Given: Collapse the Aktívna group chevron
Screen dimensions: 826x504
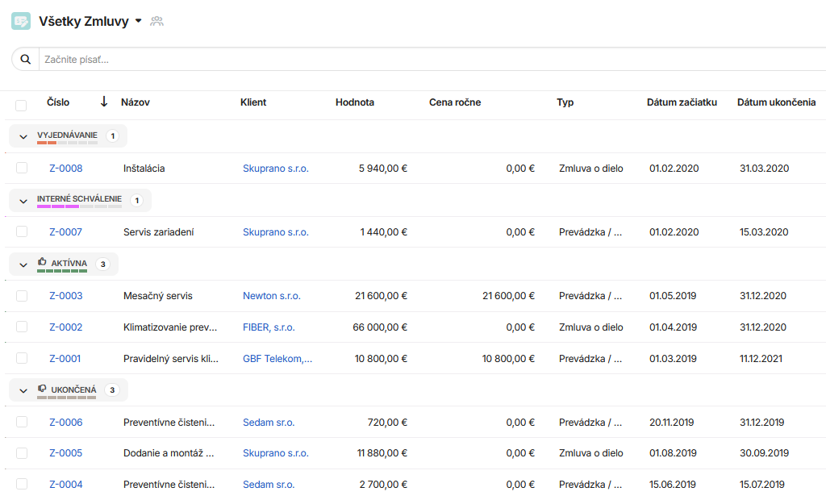Looking at the screenshot, I should [23, 264].
